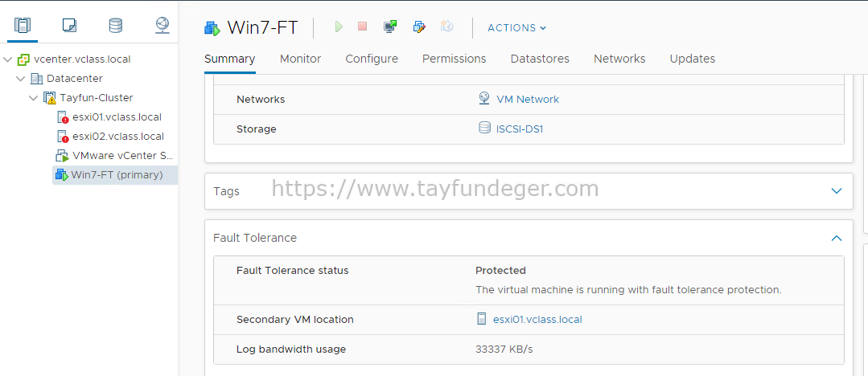The width and height of the screenshot is (868, 376).
Task: Select the VMware vCenter S... VM
Action: click(x=122, y=156)
